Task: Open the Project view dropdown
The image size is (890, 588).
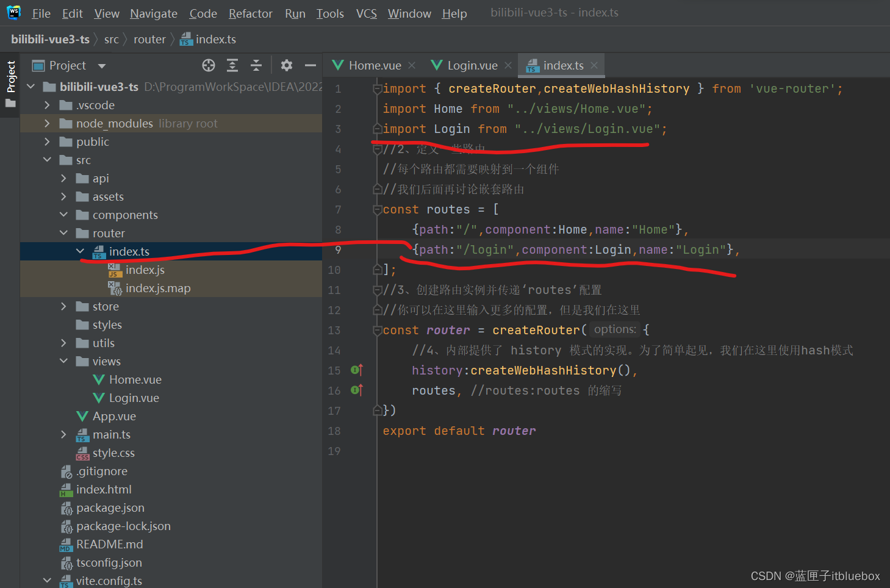Action: 102,66
